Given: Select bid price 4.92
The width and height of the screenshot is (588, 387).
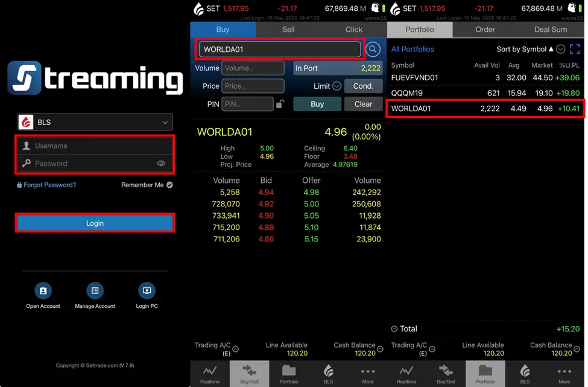Looking at the screenshot, I should 266,204.
